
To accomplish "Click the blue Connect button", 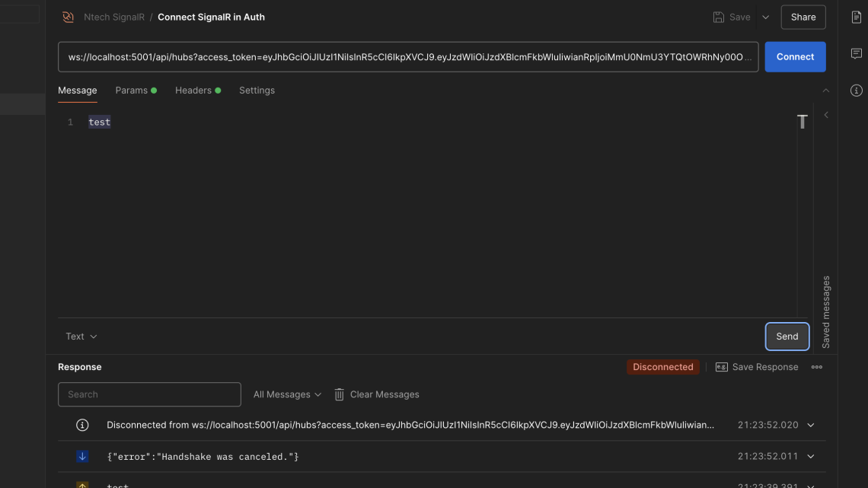I will click(x=795, y=57).
